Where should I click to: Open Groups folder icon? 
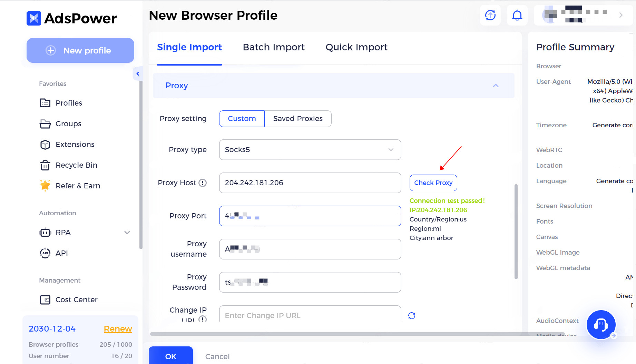pos(45,124)
